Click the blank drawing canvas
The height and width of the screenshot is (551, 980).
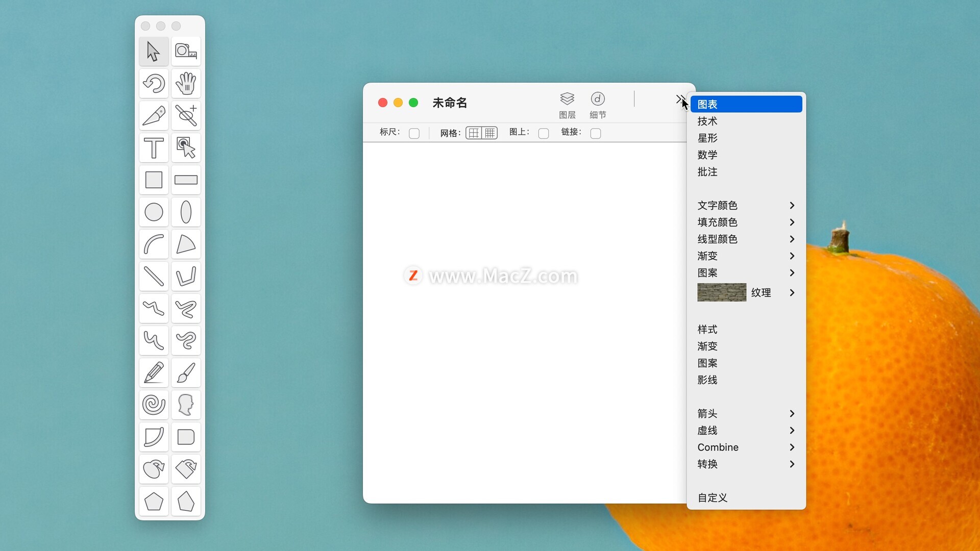click(x=525, y=322)
